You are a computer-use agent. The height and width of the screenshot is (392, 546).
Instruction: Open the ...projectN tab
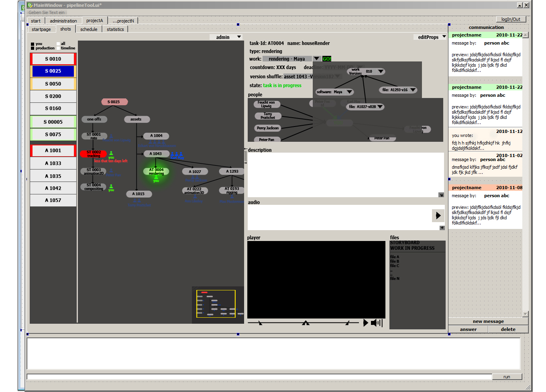click(123, 21)
